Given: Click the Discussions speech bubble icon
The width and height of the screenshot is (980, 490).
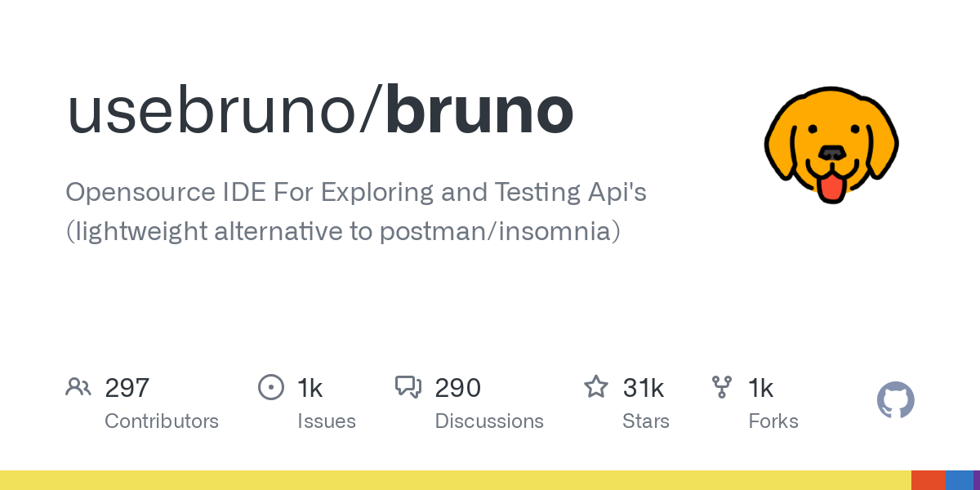Looking at the screenshot, I should coord(408,387).
